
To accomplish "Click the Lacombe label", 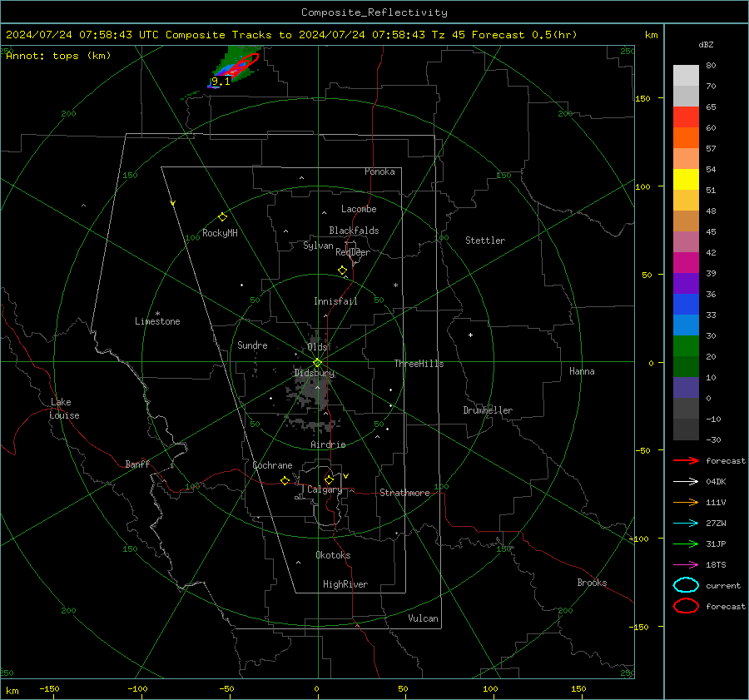I will (x=359, y=209).
